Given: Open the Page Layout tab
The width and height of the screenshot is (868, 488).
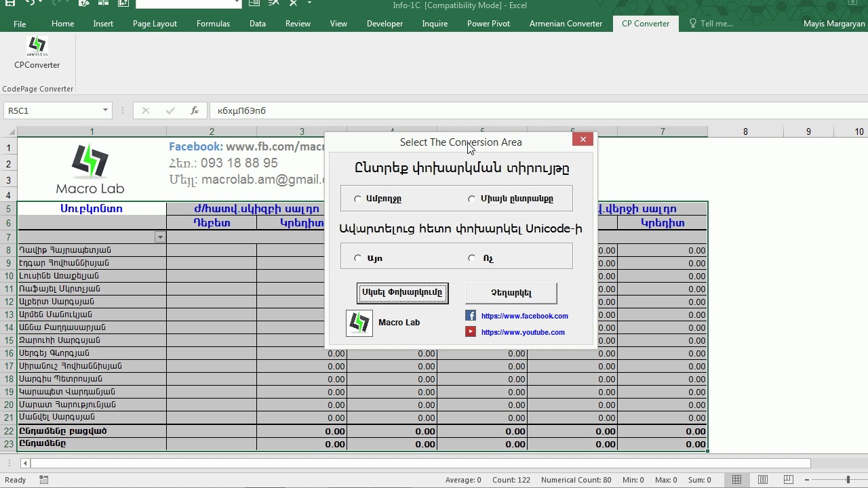Looking at the screenshot, I should 155,24.
